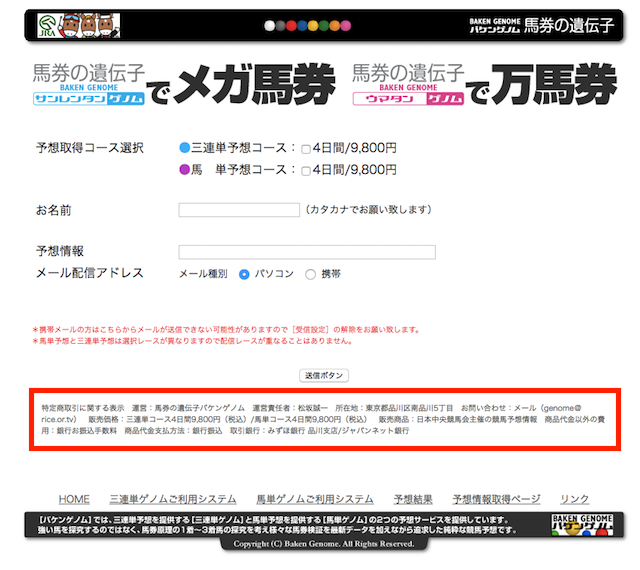Open 三連単ゲノムご利用システム link
Image resolution: width=640 pixels, height=570 pixels.
[x=173, y=499]
